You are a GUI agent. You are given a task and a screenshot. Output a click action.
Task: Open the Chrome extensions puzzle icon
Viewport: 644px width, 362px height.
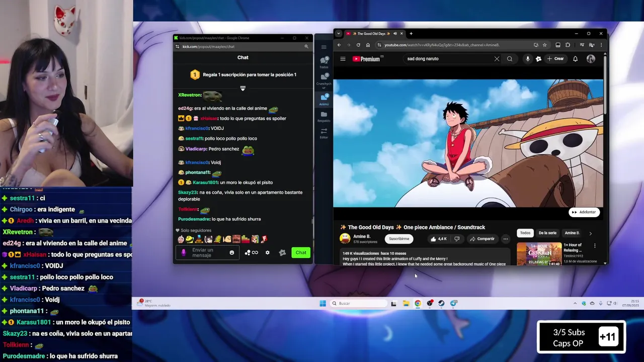(568, 45)
